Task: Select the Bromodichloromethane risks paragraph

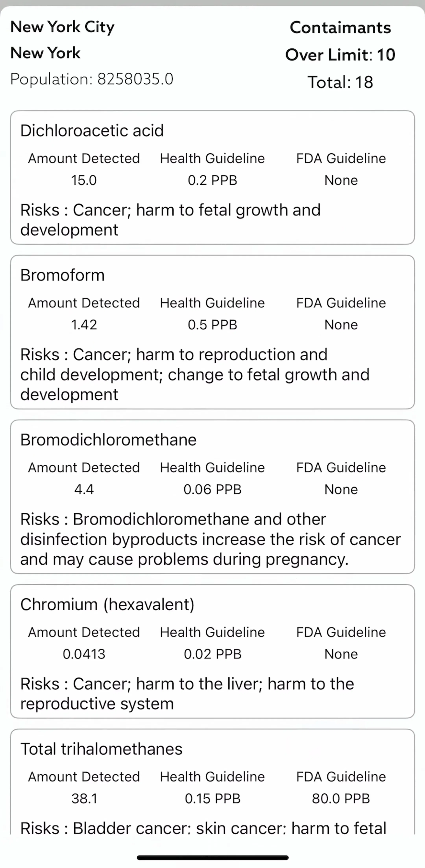Action: coord(211,539)
